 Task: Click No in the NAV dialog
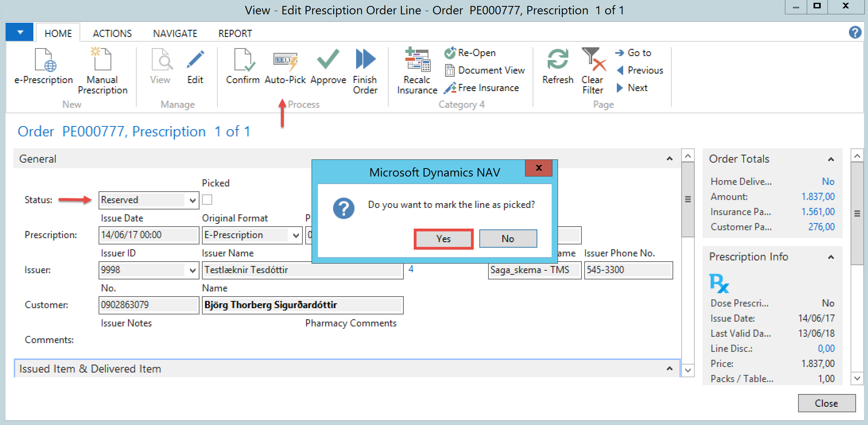pos(508,239)
